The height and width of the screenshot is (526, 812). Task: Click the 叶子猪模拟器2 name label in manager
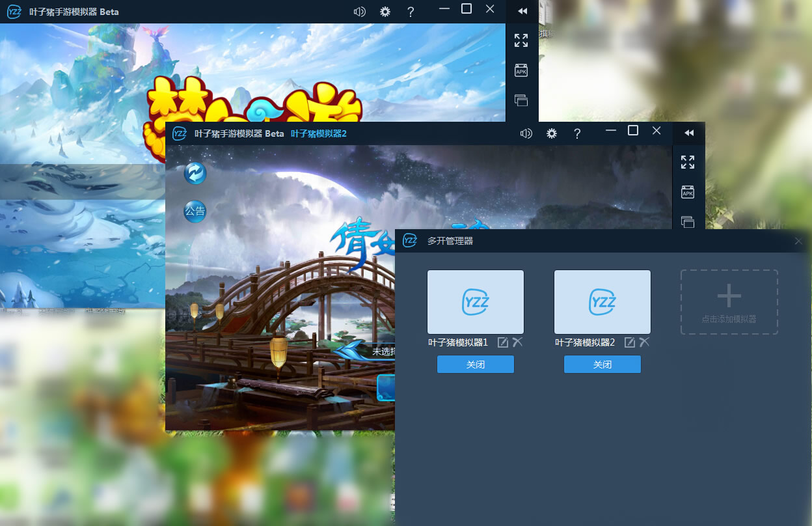(x=585, y=342)
